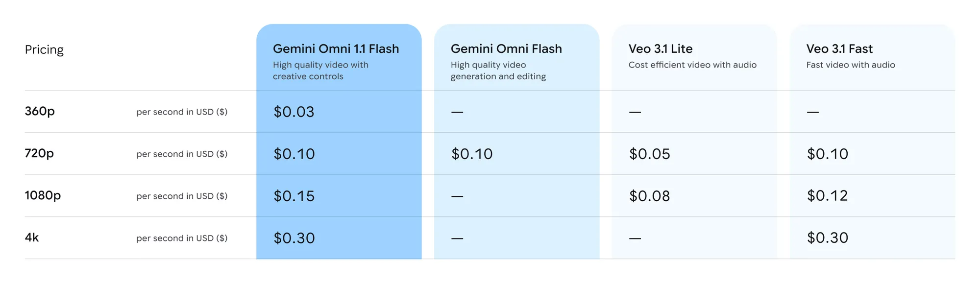Viewport: 980px width, 284px height.
Task: Click the 1080p row label
Action: pyautogui.click(x=43, y=196)
